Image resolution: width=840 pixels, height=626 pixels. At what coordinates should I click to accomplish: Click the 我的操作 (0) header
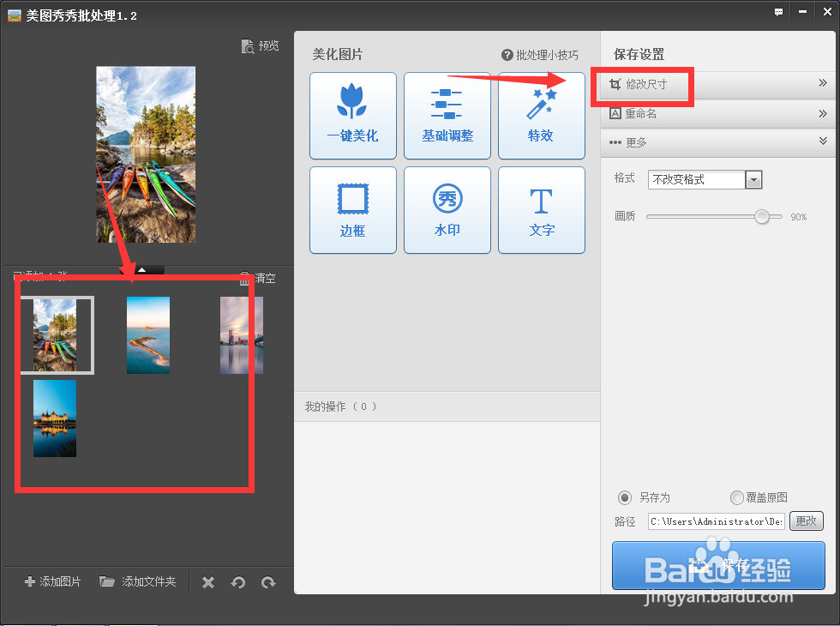pos(341,406)
